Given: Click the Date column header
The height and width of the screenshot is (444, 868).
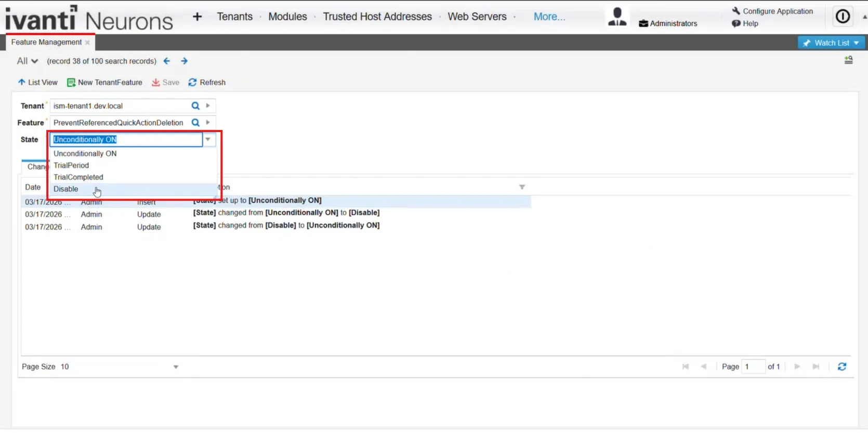Looking at the screenshot, I should [33, 187].
